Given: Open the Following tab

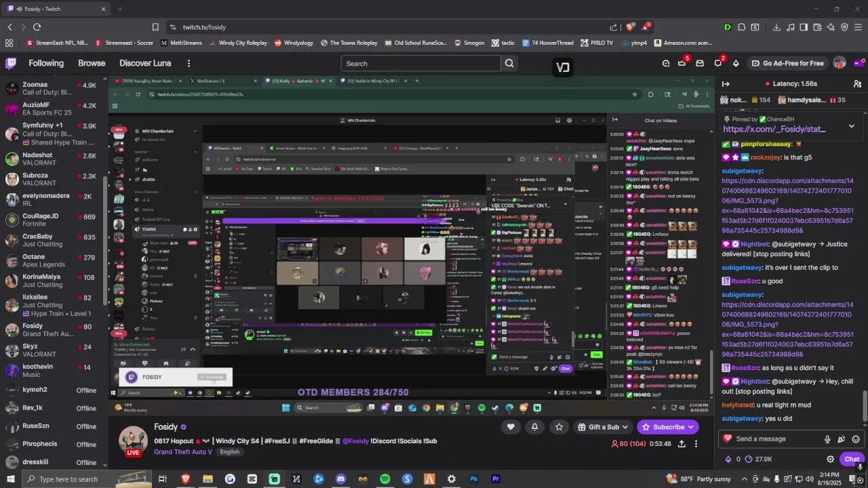Looking at the screenshot, I should tap(46, 63).
